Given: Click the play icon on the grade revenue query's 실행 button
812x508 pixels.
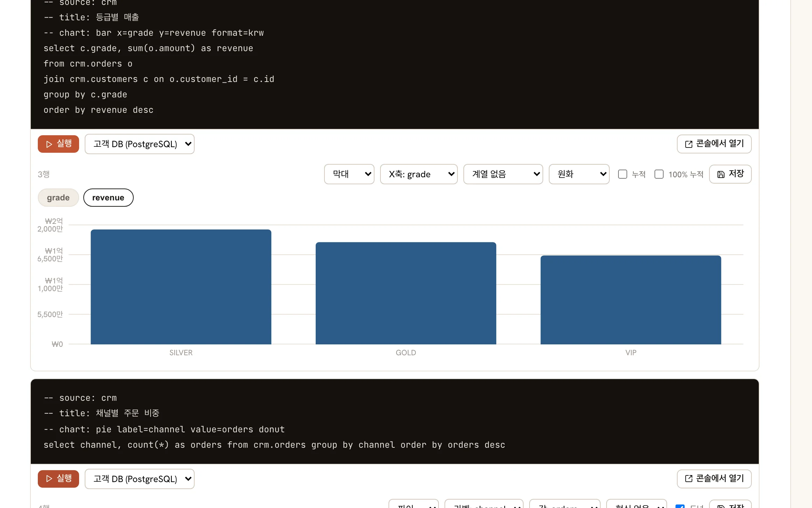Looking at the screenshot, I should pyautogui.click(x=49, y=144).
